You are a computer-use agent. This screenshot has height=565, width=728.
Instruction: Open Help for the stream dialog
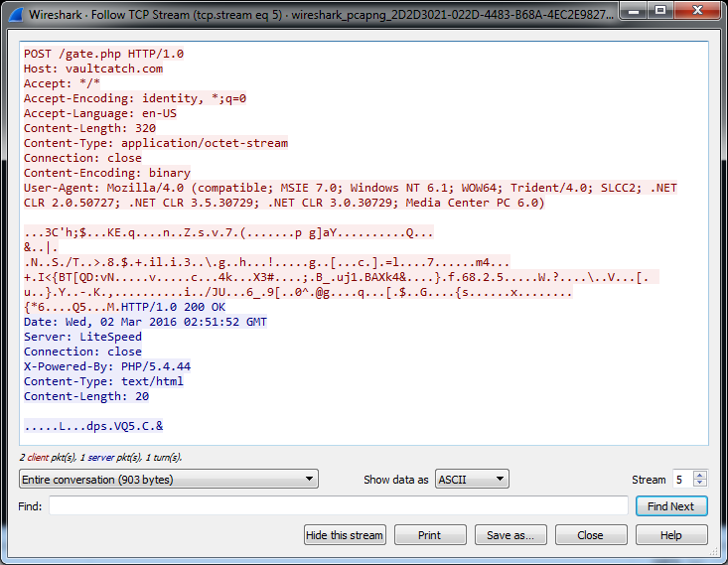(x=671, y=535)
